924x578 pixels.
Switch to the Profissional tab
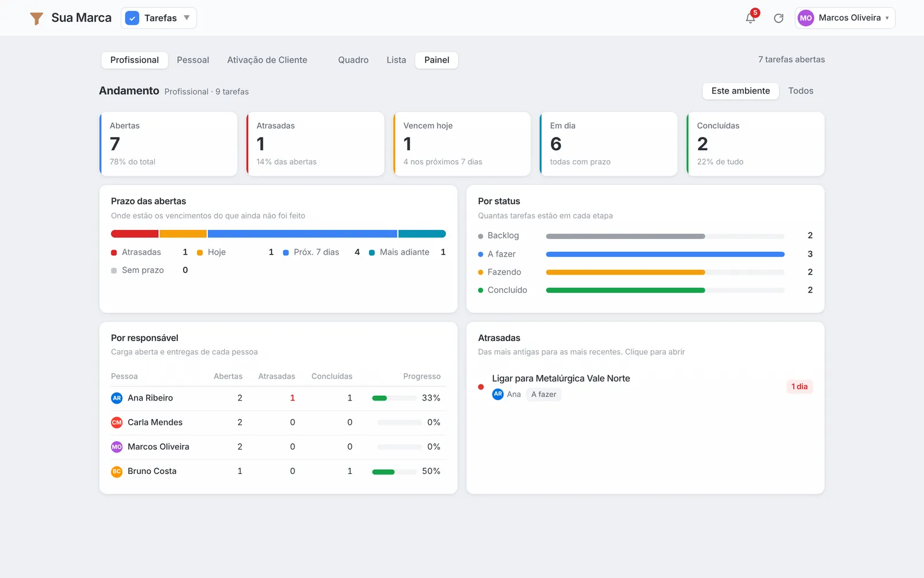135,60
